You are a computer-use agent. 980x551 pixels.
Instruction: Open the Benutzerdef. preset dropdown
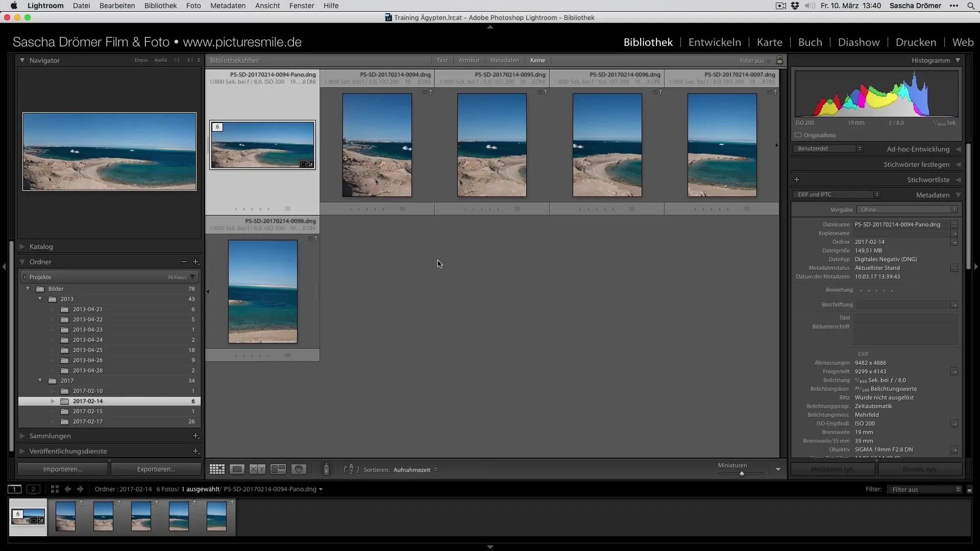click(828, 148)
